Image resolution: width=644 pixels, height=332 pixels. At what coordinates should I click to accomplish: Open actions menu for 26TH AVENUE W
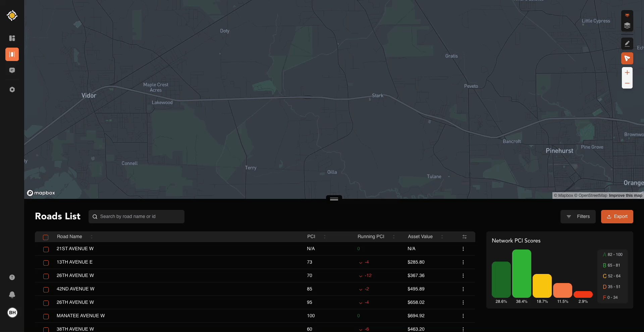(x=463, y=275)
